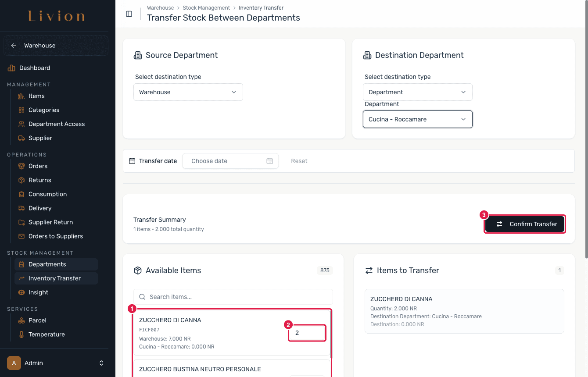
Task: Toggle the sidebar panel icon
Action: 129,14
